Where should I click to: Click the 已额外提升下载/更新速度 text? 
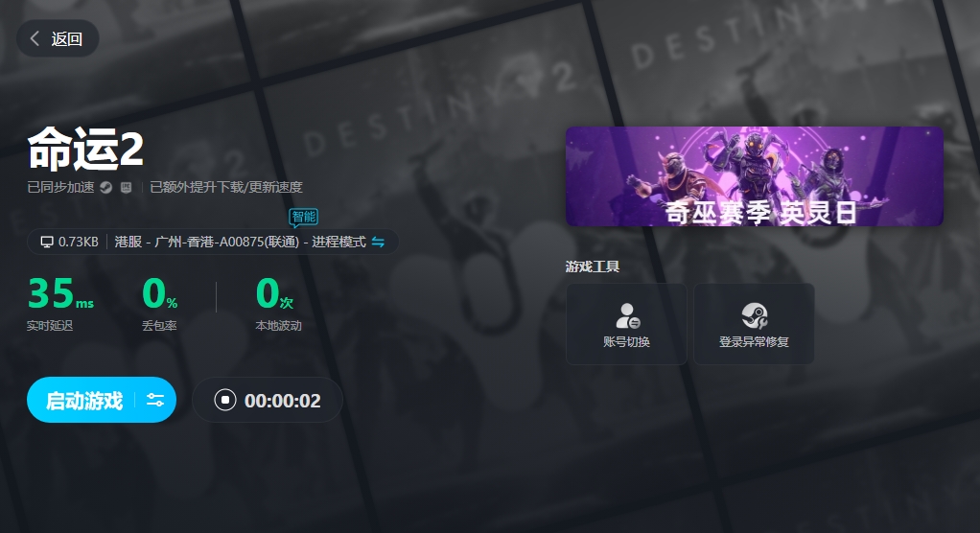(x=226, y=188)
